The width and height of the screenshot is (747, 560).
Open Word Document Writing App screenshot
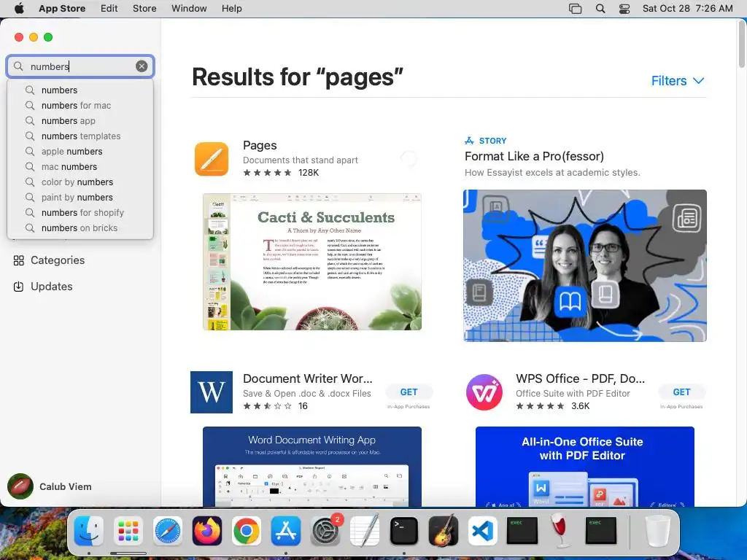[312, 467]
